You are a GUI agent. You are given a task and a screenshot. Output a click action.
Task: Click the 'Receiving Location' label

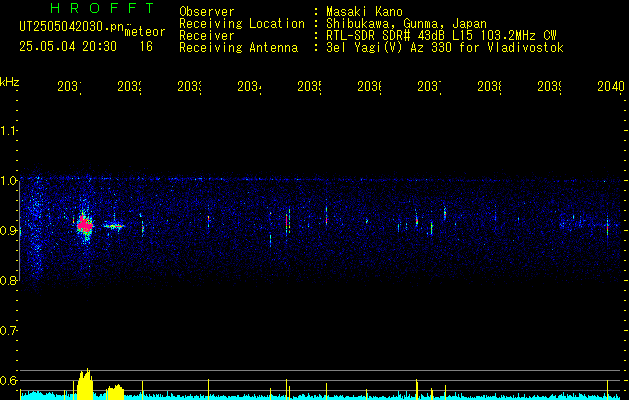(242, 24)
